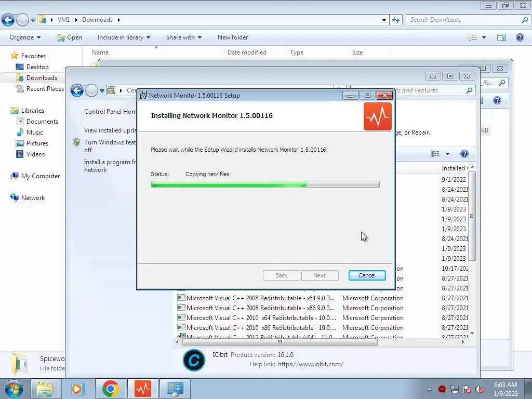Change the view with the Explorer view icon

473,37
